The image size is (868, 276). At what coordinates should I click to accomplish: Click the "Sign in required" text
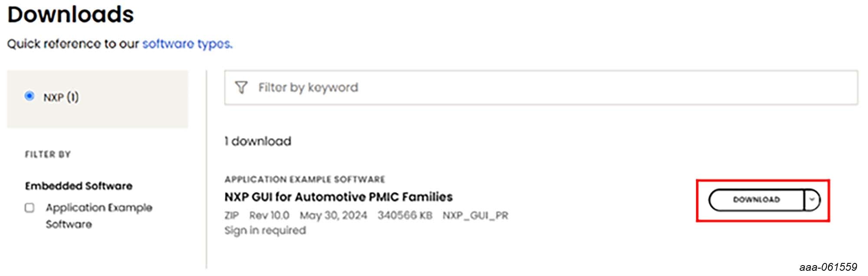click(x=265, y=230)
